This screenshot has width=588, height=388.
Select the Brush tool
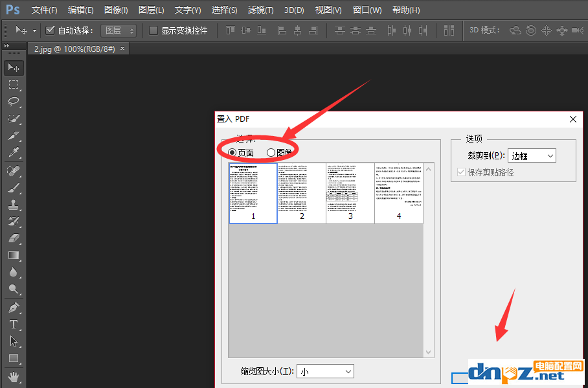[x=14, y=188]
